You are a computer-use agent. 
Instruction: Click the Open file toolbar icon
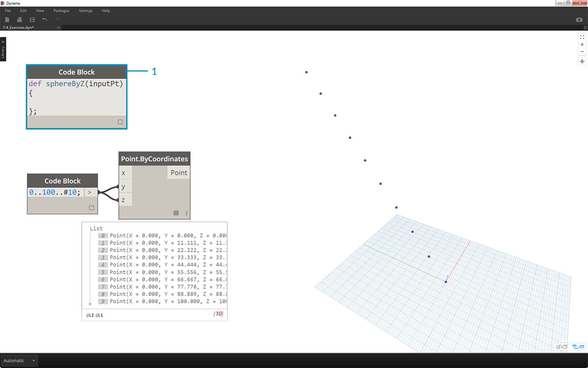(20, 20)
